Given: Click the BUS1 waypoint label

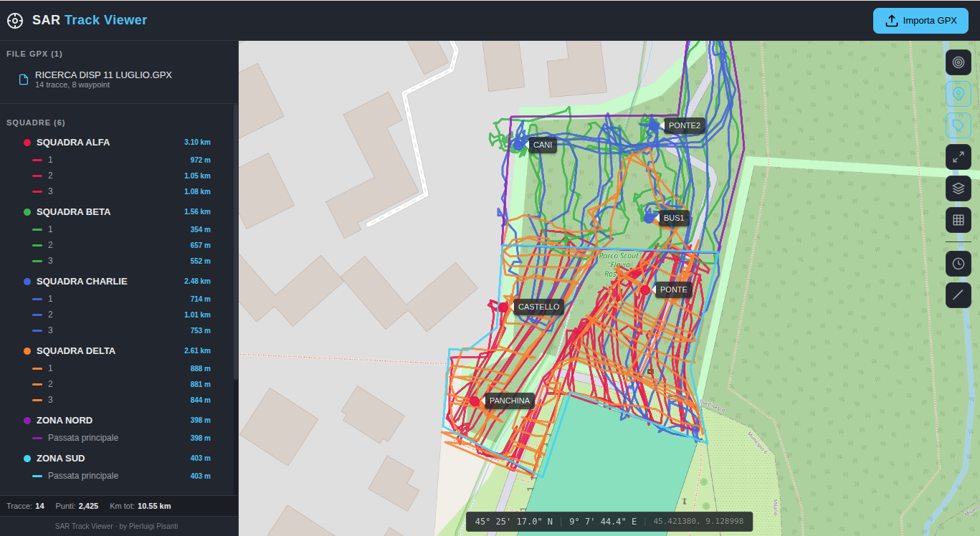Looking at the screenshot, I should (674, 218).
